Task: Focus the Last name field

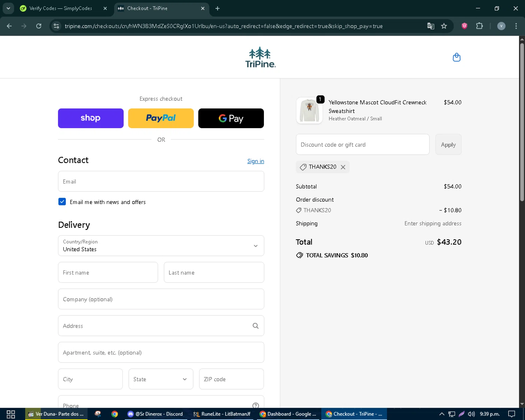Action: [x=214, y=272]
